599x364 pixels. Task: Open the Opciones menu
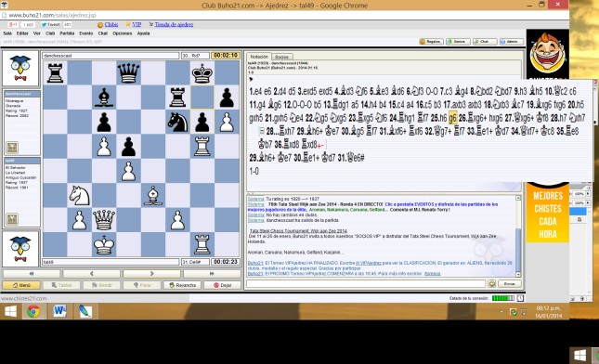(123, 33)
